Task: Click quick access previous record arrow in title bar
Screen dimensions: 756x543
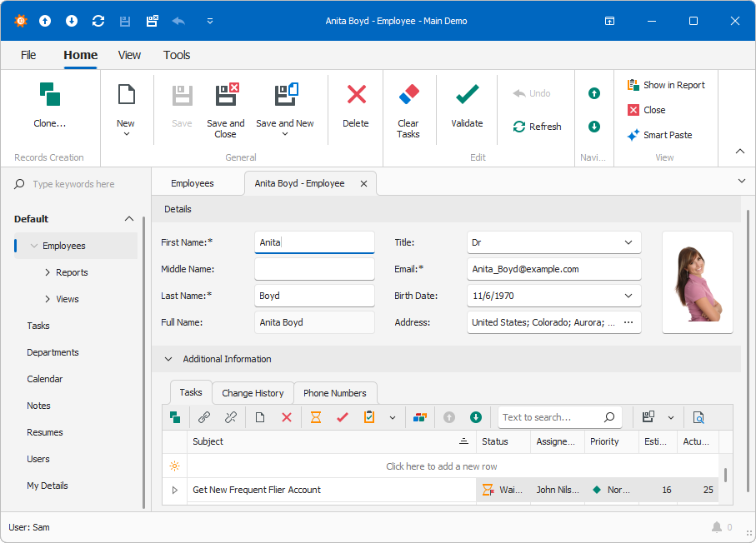Action: [x=45, y=21]
